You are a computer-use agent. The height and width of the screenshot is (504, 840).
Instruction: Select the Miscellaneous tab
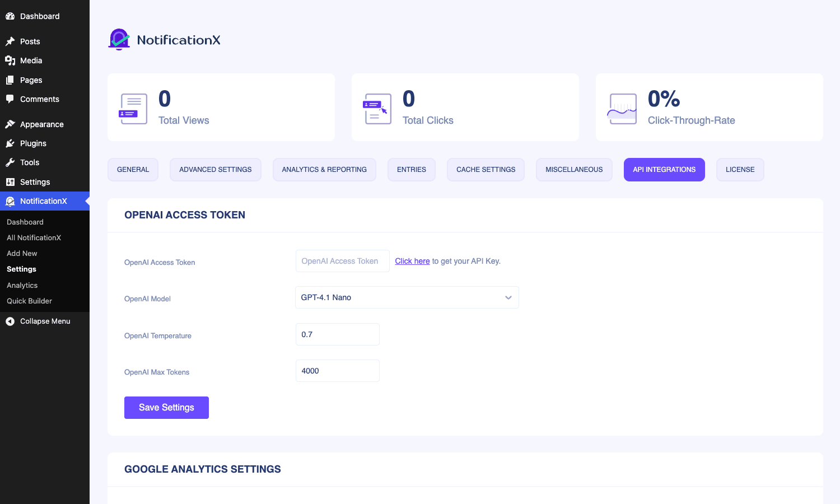click(574, 170)
